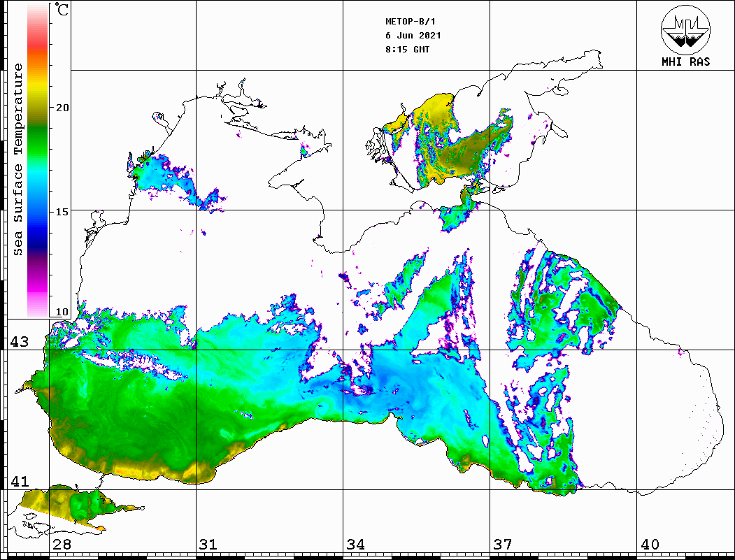Click longitude label 31

(x=208, y=545)
